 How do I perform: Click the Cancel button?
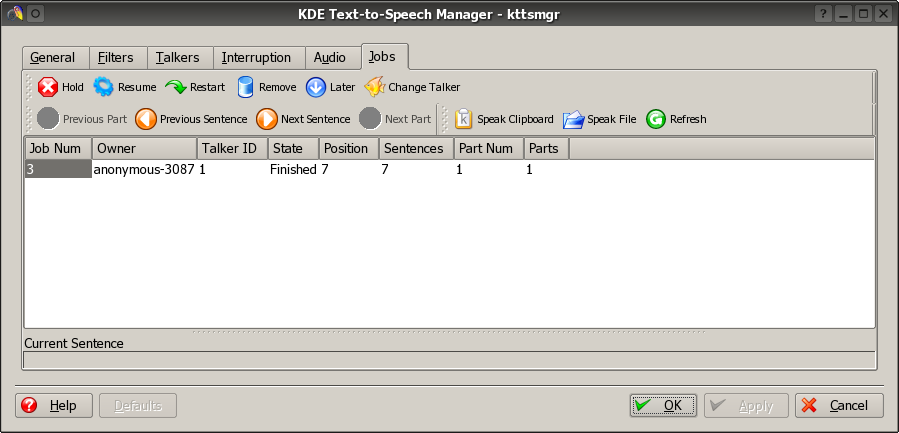(x=839, y=405)
